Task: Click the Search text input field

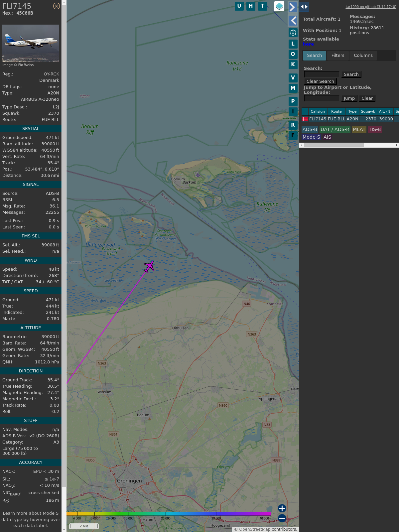Action: (322, 74)
